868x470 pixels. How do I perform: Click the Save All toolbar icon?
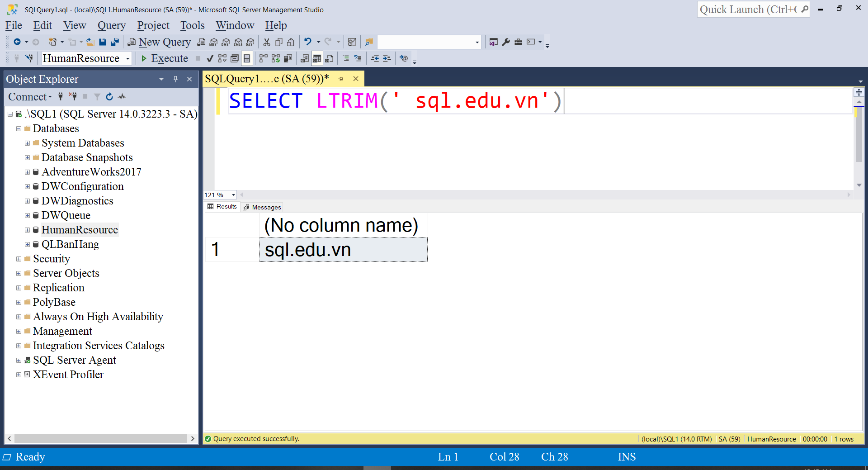[x=115, y=42]
